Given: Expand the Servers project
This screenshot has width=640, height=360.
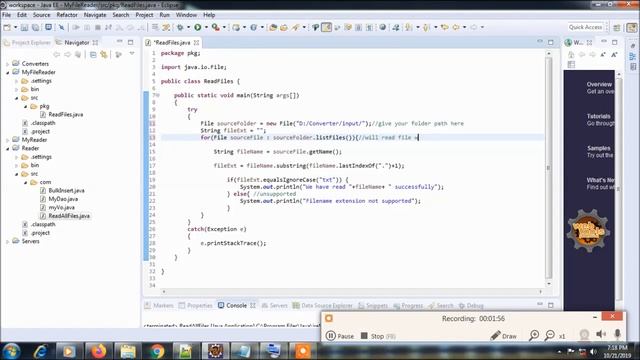Looking at the screenshot, I should click(7, 242).
